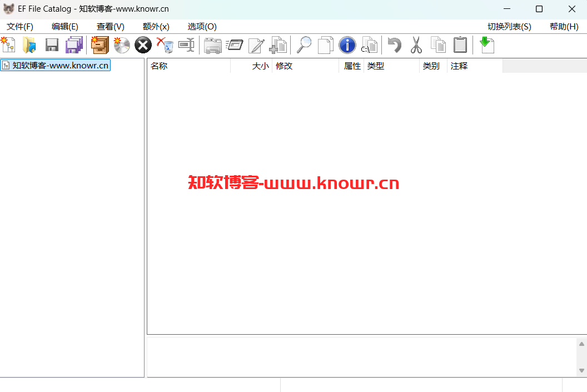Click the blank duplicate pages icon
The image size is (587, 392).
click(325, 45)
